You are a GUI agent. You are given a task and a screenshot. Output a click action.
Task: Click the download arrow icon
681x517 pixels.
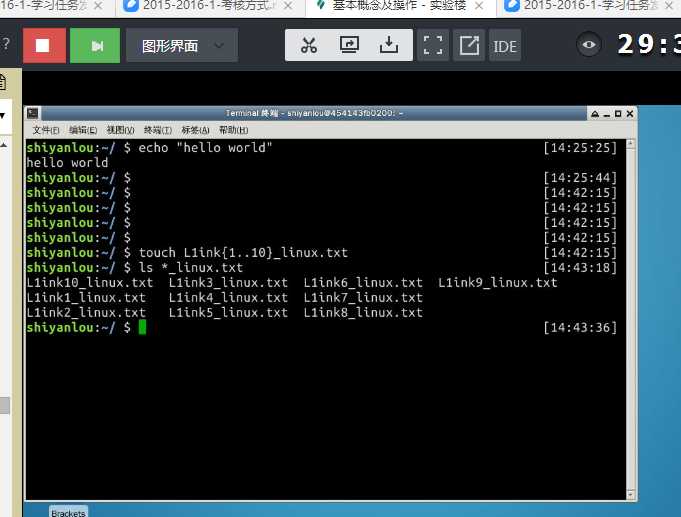pyautogui.click(x=389, y=45)
